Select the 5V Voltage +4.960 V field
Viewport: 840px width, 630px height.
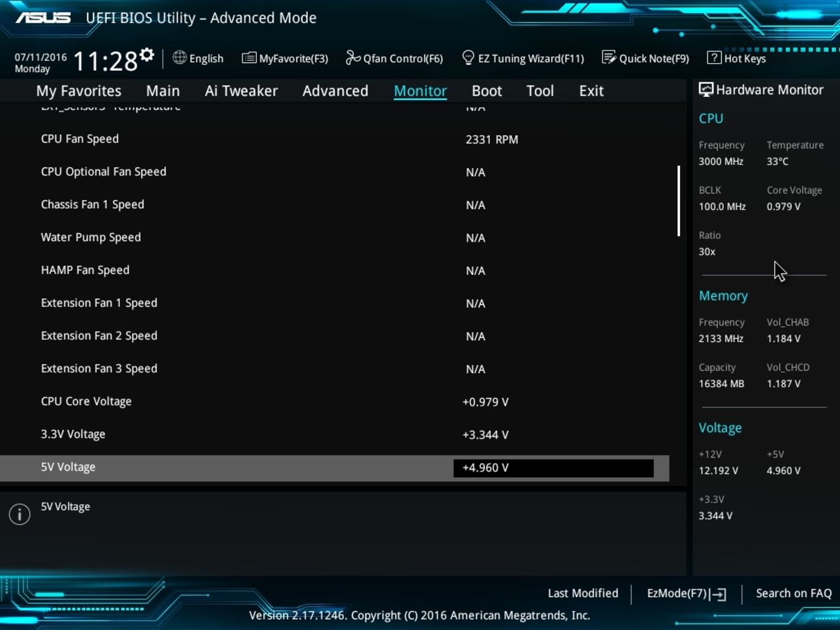tap(553, 468)
